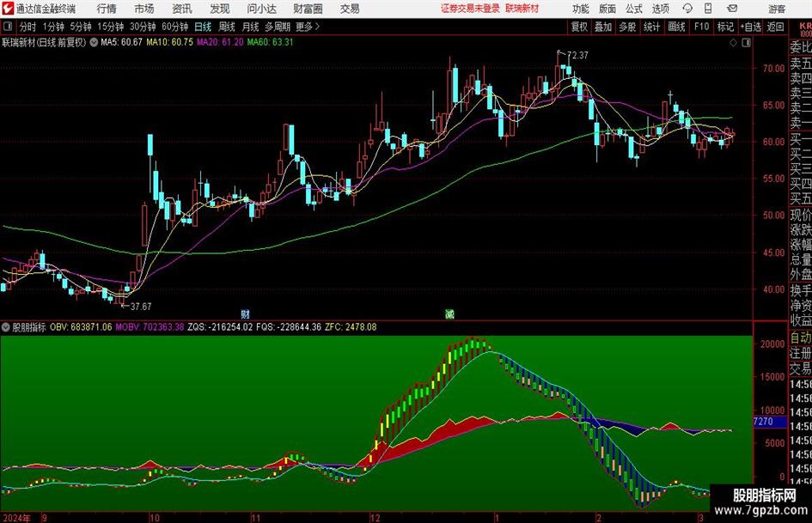
Task: Open the 发现 menu
Action: click(220, 9)
